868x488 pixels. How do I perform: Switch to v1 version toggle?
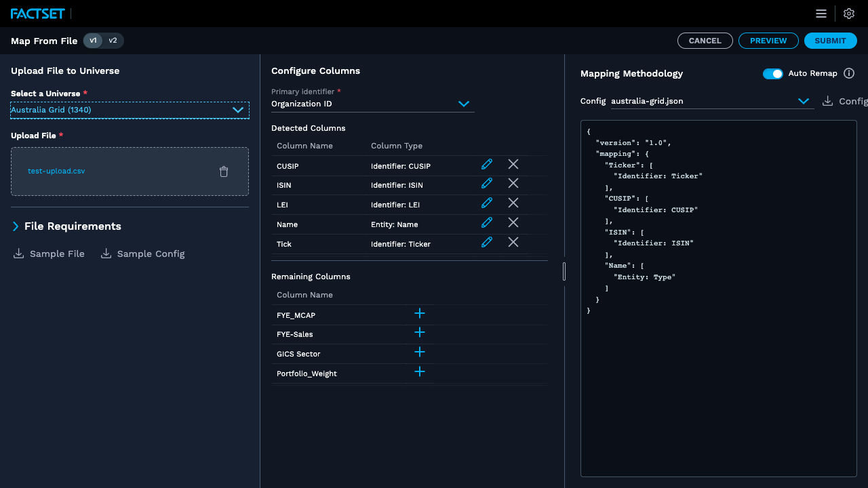pyautogui.click(x=94, y=41)
